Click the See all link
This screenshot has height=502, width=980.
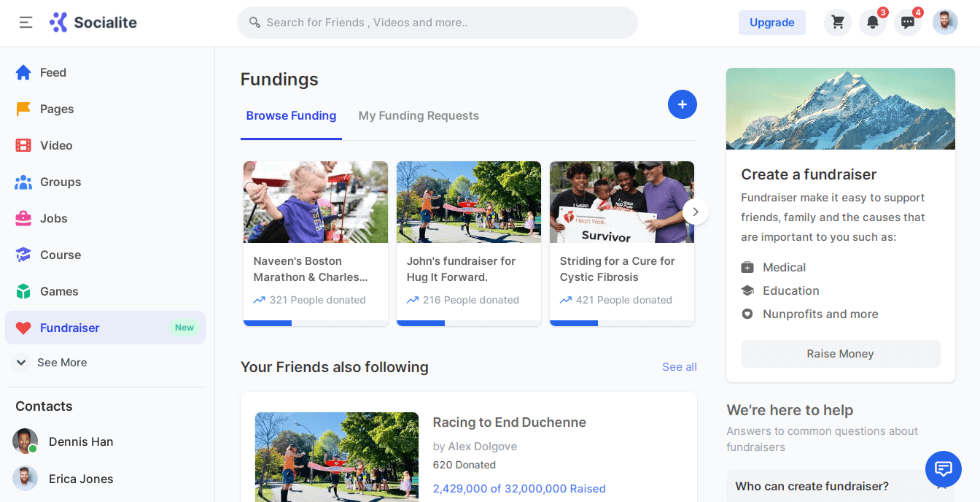(x=680, y=367)
